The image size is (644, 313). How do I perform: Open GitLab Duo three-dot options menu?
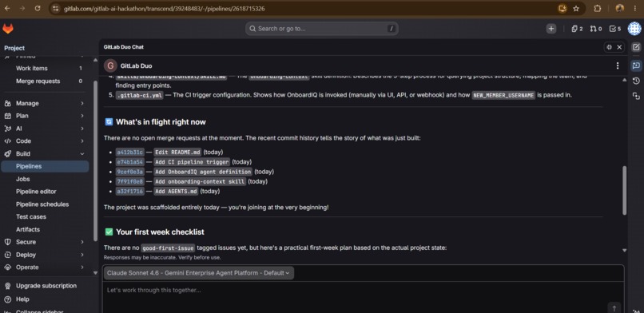(618, 65)
